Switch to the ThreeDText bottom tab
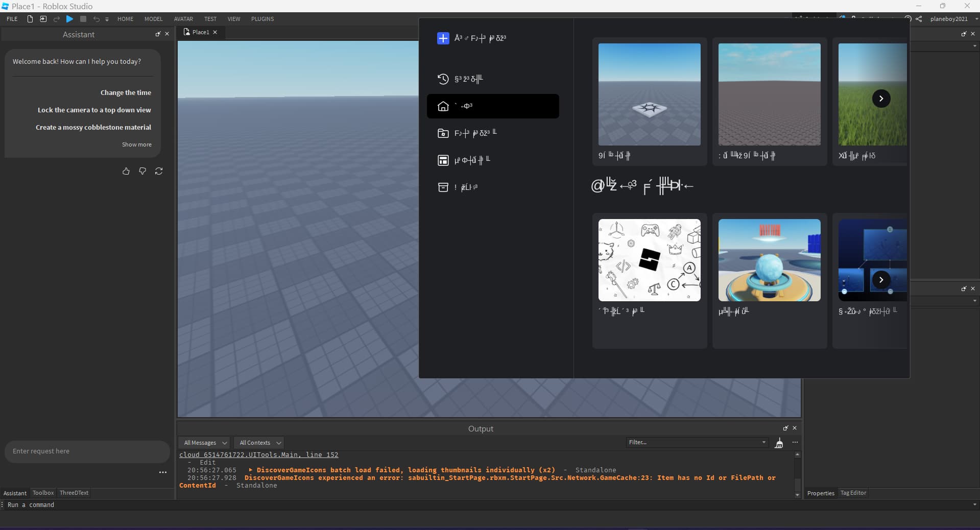The height and width of the screenshot is (530, 980). (x=74, y=493)
